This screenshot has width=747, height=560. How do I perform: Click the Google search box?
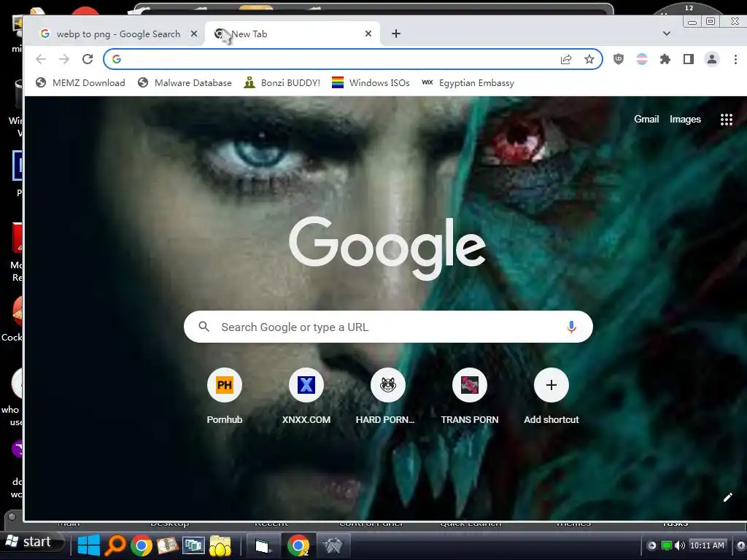tap(388, 327)
